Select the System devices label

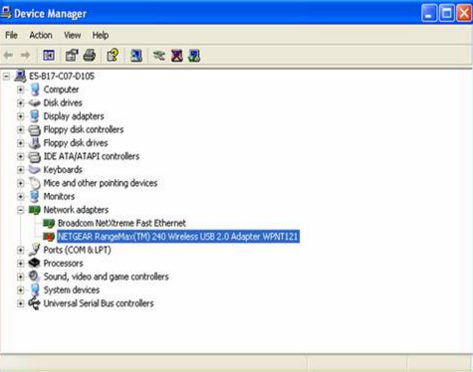point(71,290)
